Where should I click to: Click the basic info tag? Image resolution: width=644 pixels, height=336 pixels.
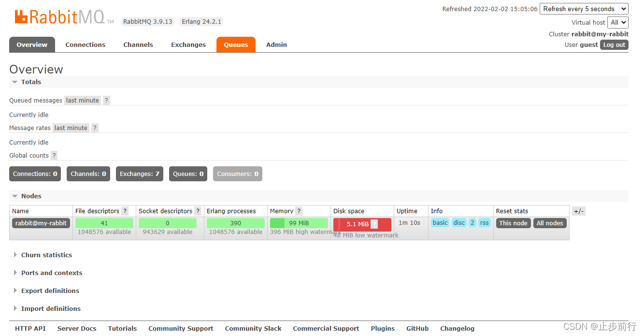[440, 223]
